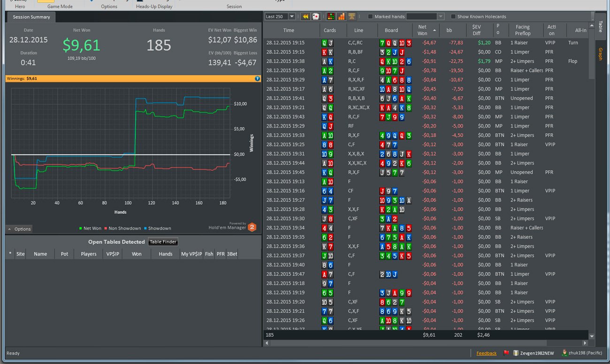Click the My VP$IP column header
The height and width of the screenshot is (364, 610).
(191, 254)
